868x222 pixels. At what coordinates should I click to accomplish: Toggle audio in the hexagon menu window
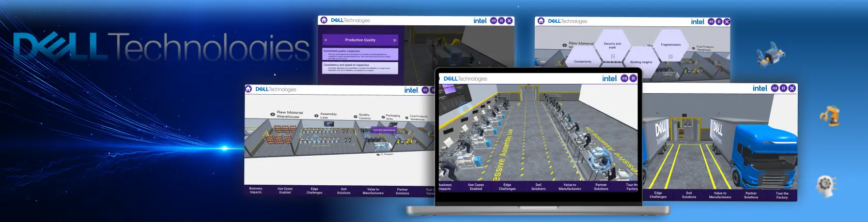(x=711, y=22)
